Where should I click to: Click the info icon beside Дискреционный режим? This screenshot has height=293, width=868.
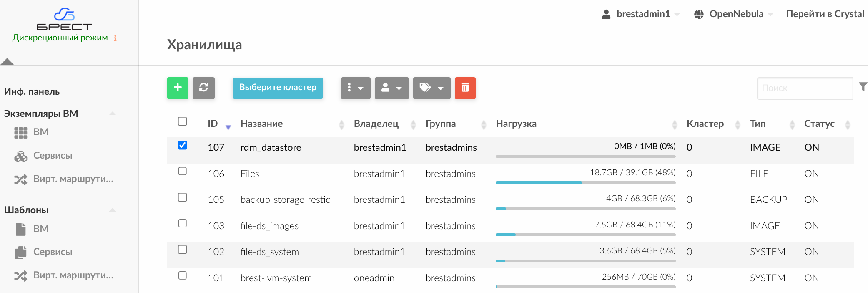115,38
